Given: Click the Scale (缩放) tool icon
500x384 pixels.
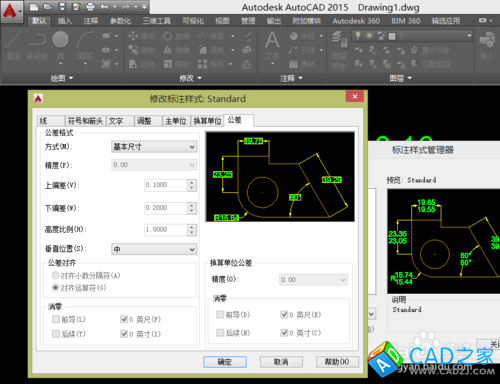Looking at the screenshot, I should coord(168,64).
